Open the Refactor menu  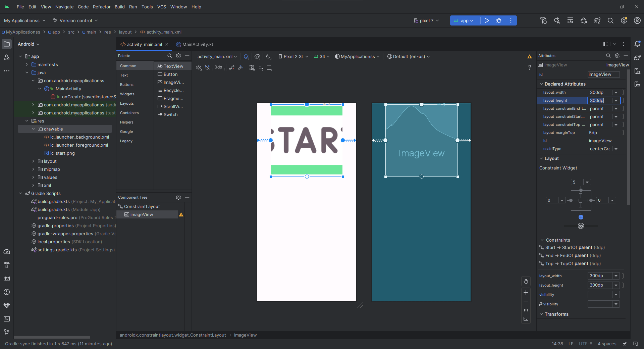pyautogui.click(x=102, y=7)
